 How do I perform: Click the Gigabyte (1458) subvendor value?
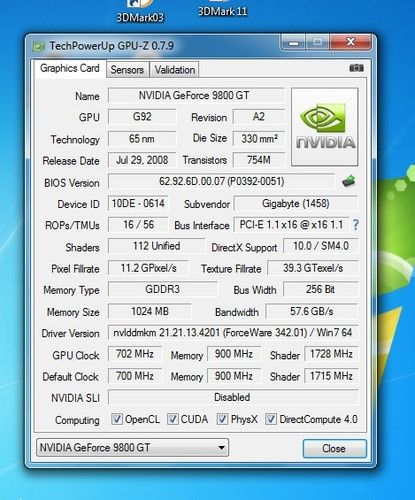pos(296,203)
